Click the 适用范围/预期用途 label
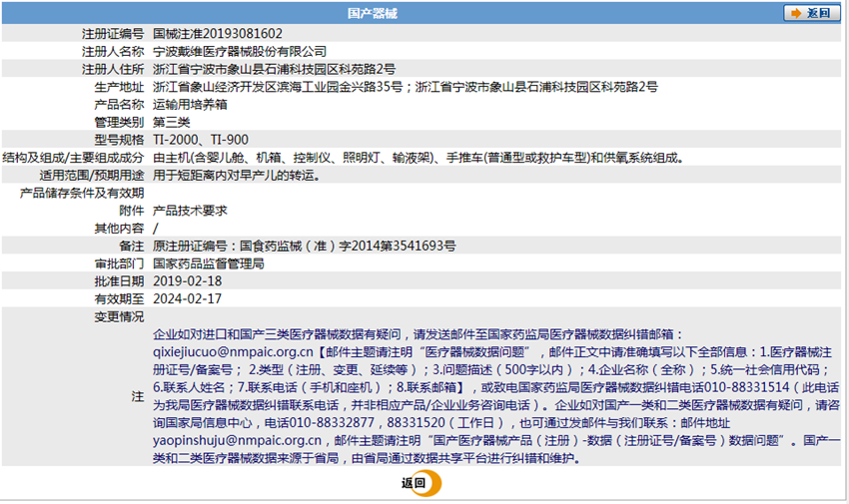This screenshot has height=504, width=849. 92,176
